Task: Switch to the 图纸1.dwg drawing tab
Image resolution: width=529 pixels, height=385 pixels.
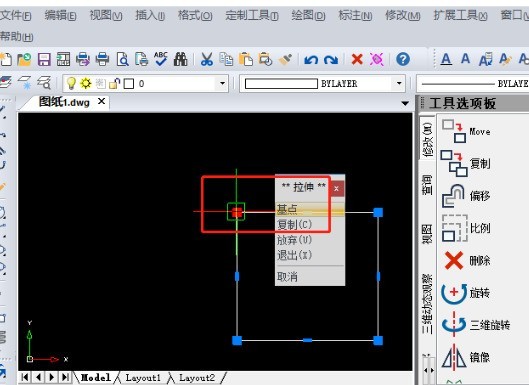Action: click(x=64, y=102)
